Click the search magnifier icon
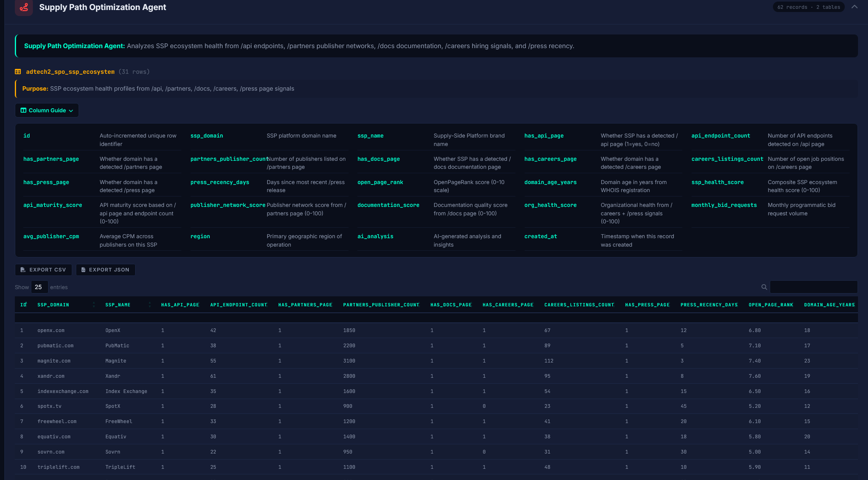 pyautogui.click(x=764, y=287)
